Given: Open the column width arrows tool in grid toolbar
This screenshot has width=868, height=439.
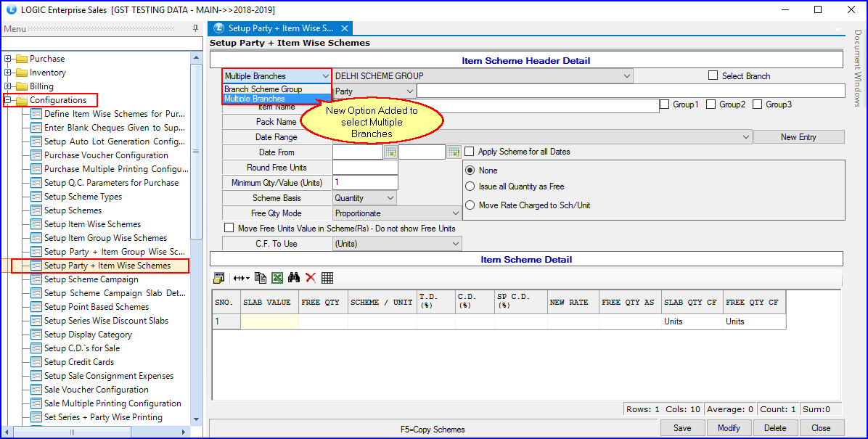Looking at the screenshot, I should click(242, 278).
